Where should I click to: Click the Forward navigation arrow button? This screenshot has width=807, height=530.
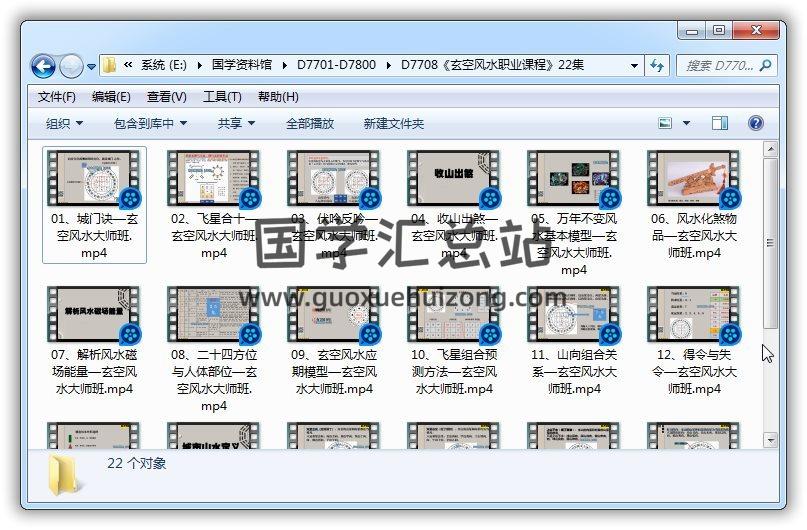[x=70, y=67]
